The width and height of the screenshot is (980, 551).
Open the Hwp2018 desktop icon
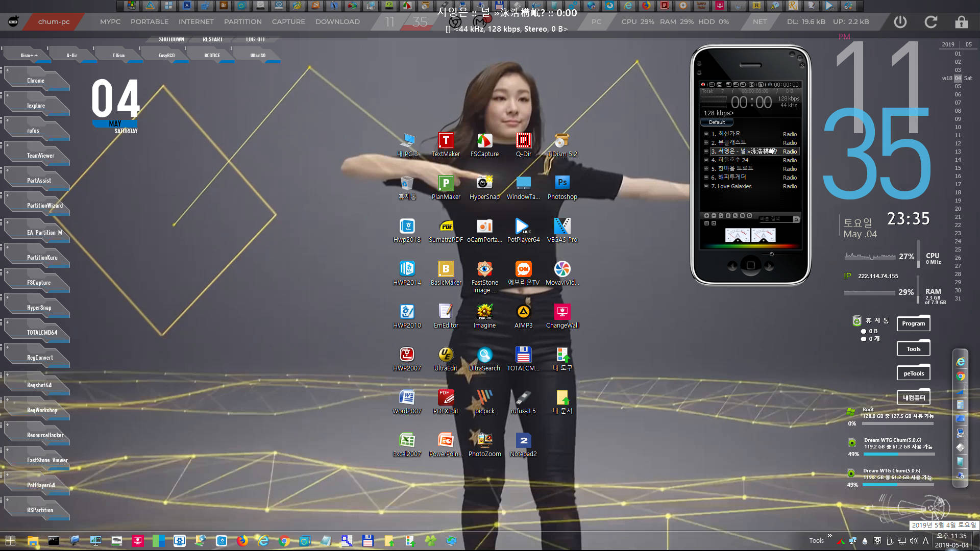(x=407, y=231)
